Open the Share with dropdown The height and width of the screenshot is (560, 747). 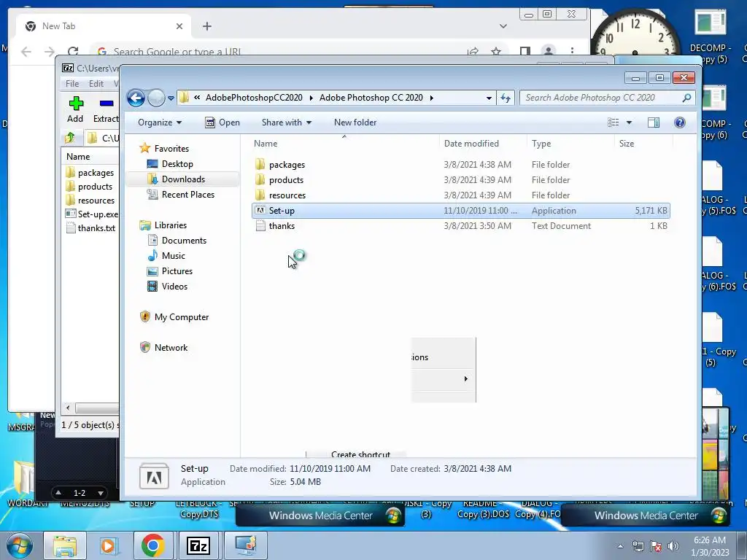click(286, 122)
